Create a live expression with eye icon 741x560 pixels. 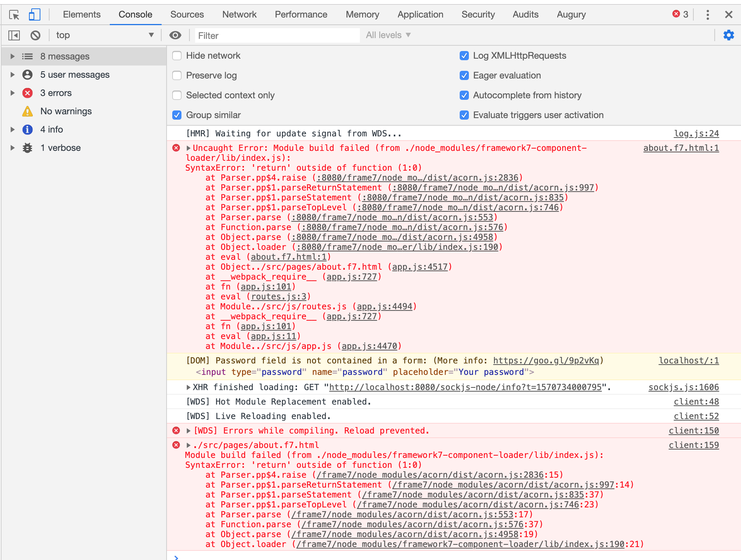click(x=175, y=35)
